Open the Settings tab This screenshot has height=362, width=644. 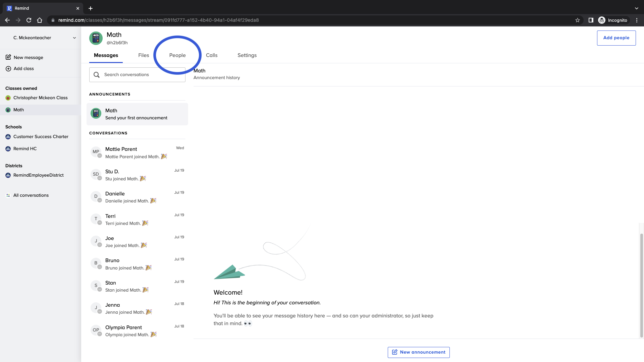[x=247, y=55]
